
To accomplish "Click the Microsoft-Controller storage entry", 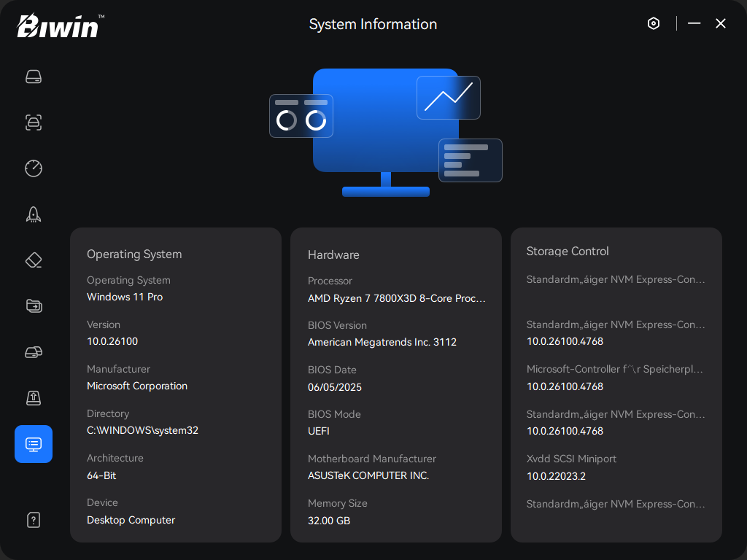I will [x=614, y=370].
